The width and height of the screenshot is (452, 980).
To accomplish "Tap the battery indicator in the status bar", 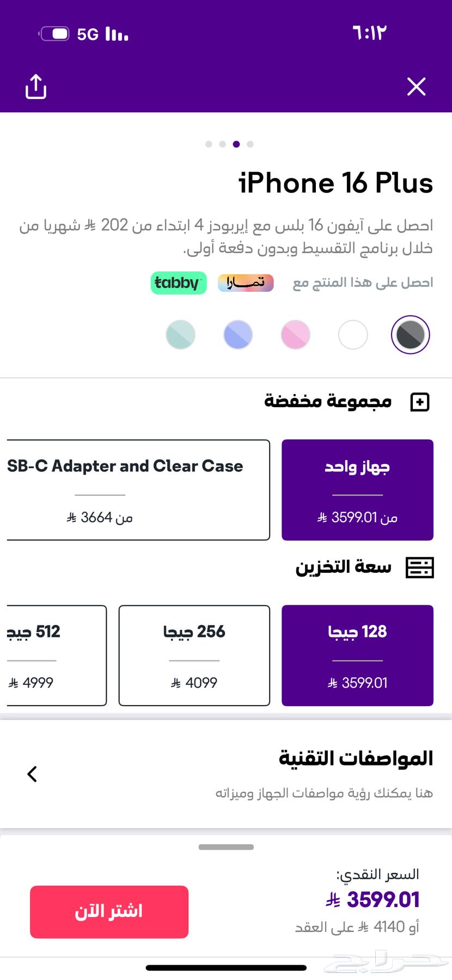I will (x=54, y=33).
